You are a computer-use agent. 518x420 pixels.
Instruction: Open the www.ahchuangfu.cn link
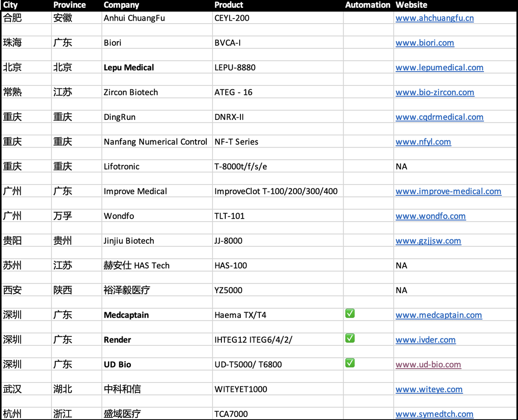pyautogui.click(x=435, y=18)
